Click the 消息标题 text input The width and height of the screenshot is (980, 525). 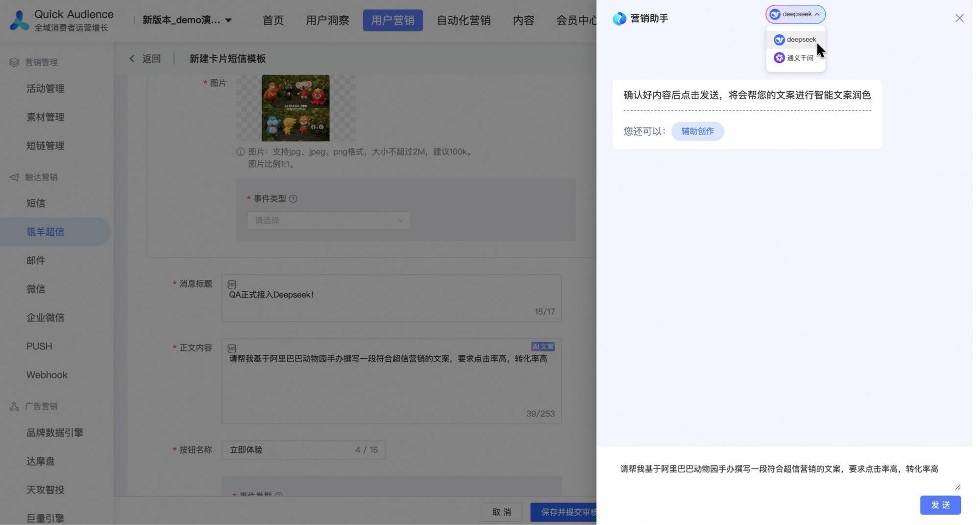point(392,299)
